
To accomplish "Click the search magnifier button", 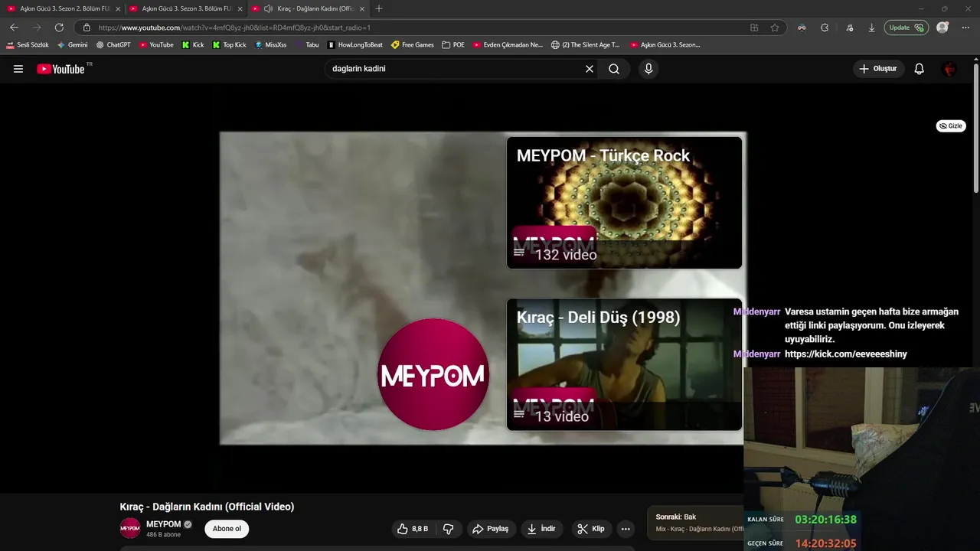I will click(x=614, y=69).
